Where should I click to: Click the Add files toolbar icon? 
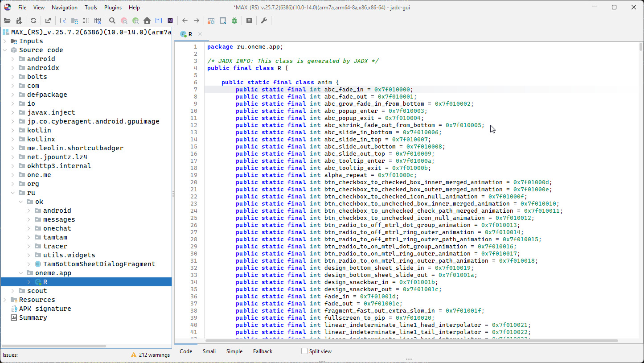19,21
